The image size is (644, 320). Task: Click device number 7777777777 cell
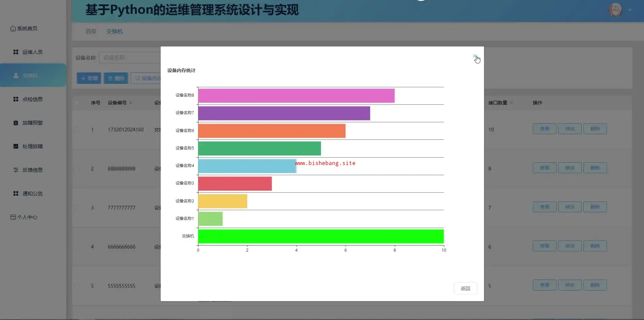pyautogui.click(x=122, y=208)
